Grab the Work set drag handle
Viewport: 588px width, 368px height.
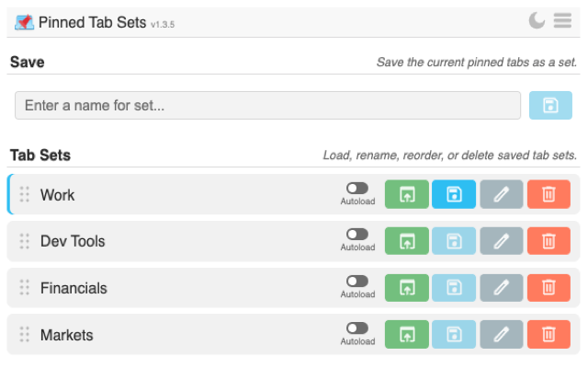[25, 195]
